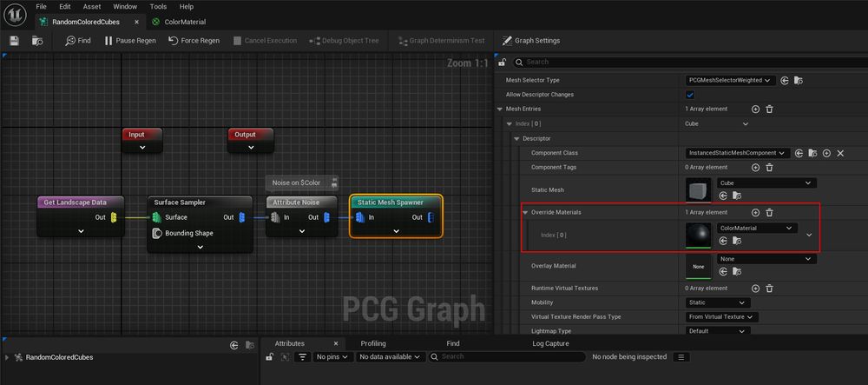Switch to the Profiling tab
The image size is (868, 385).
[x=373, y=343]
